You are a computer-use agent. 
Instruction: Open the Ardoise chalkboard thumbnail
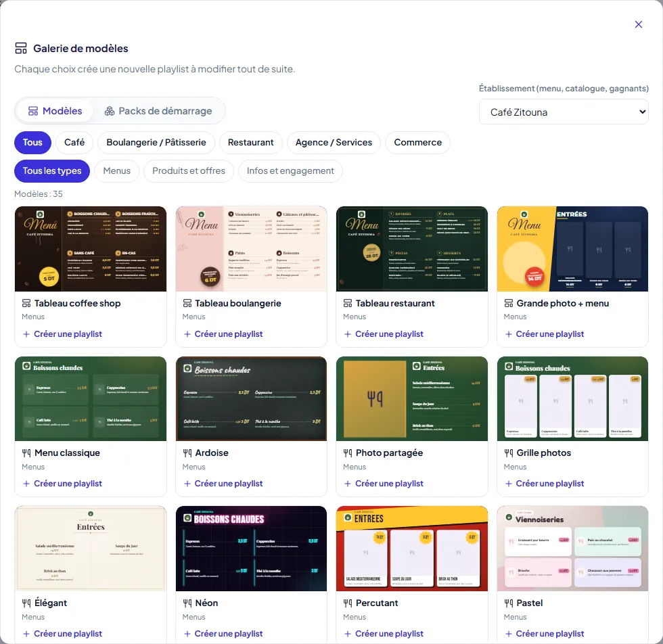click(x=251, y=398)
